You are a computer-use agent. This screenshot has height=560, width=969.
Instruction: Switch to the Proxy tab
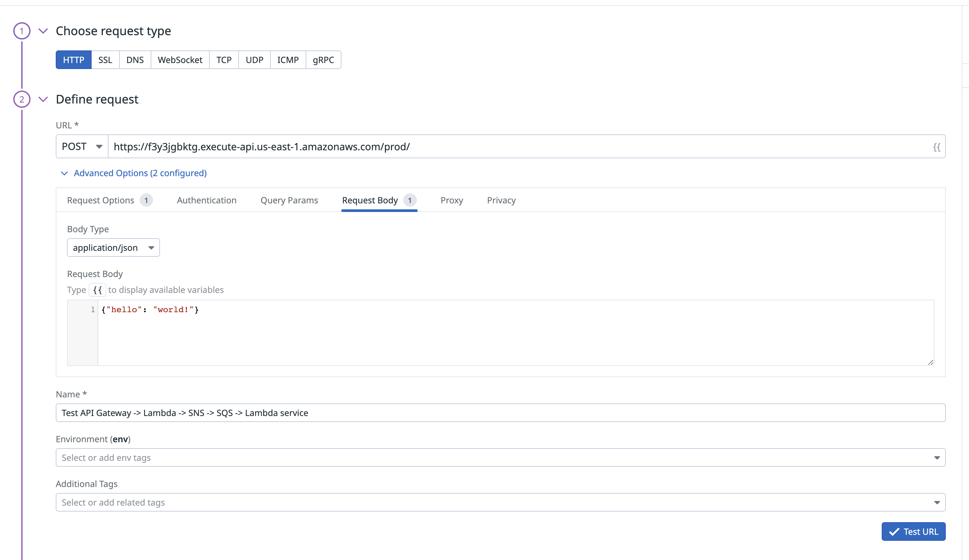pyautogui.click(x=452, y=200)
